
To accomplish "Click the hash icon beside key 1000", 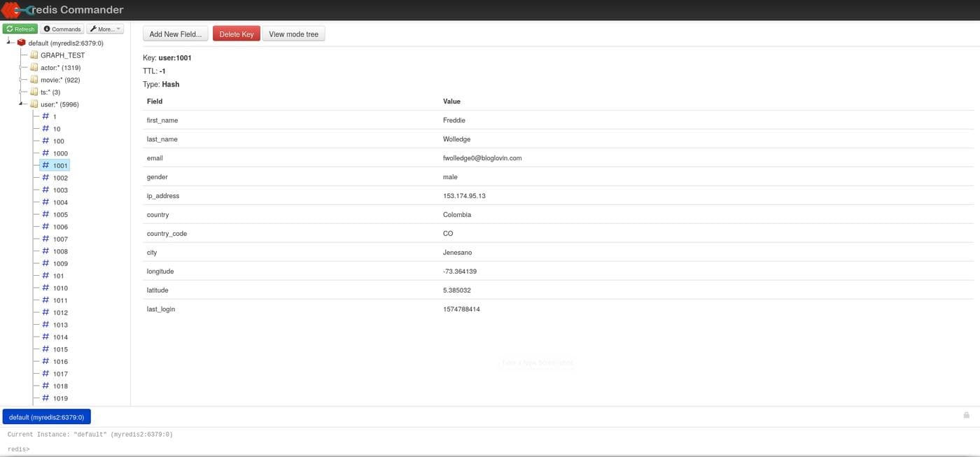I will pos(45,153).
